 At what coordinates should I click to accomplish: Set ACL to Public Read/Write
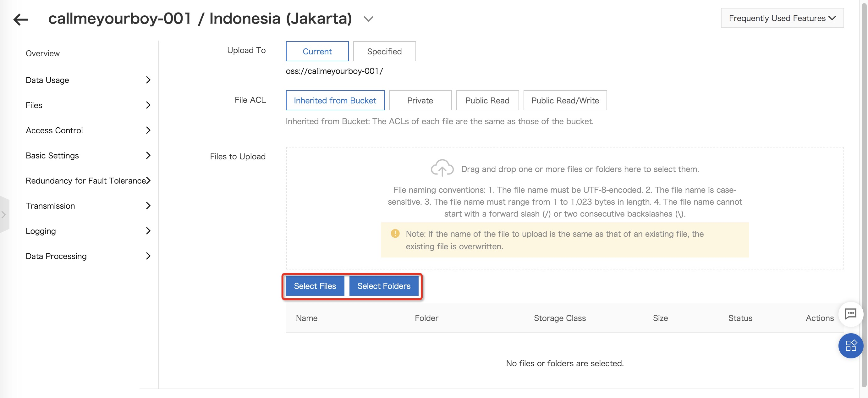(565, 100)
